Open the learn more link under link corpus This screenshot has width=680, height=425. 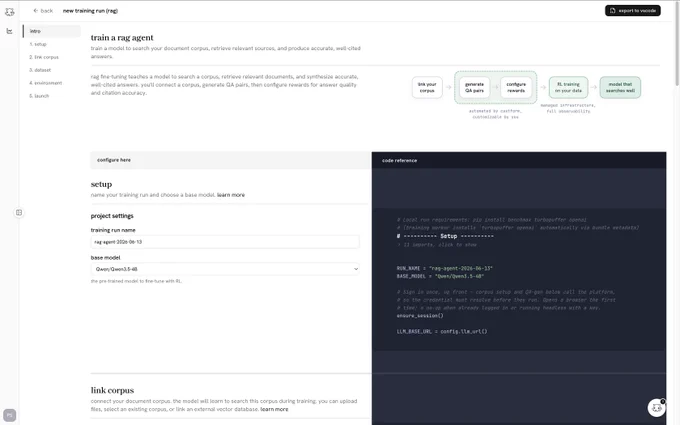coord(274,409)
